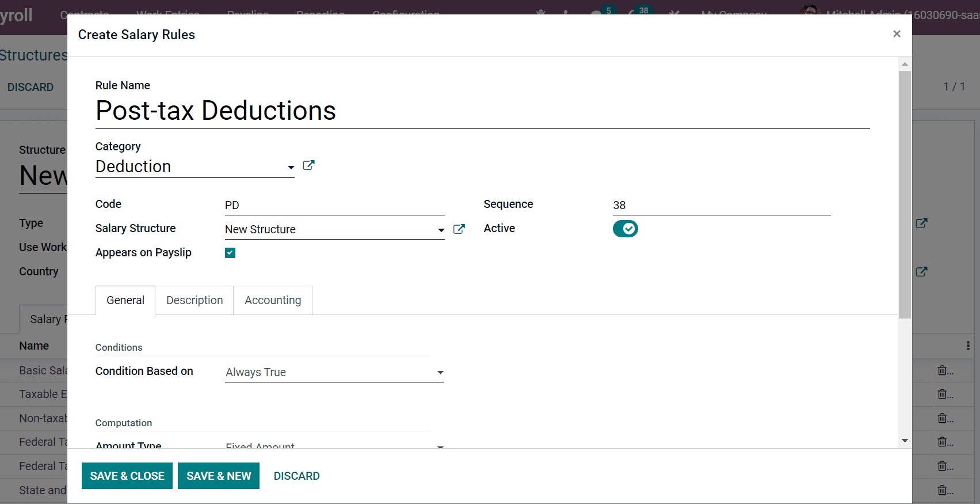Close the Create Salary Rules dialog
This screenshot has height=504, width=980.
(x=897, y=34)
